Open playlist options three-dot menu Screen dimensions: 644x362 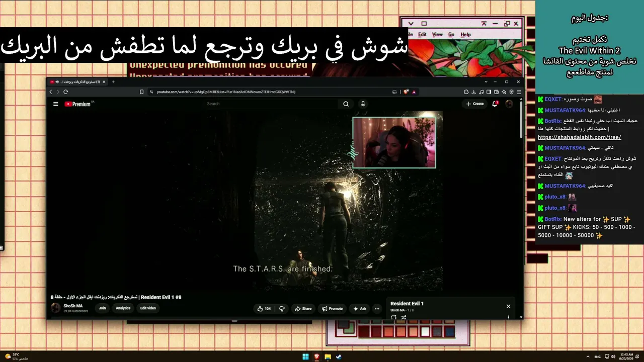coord(508,317)
